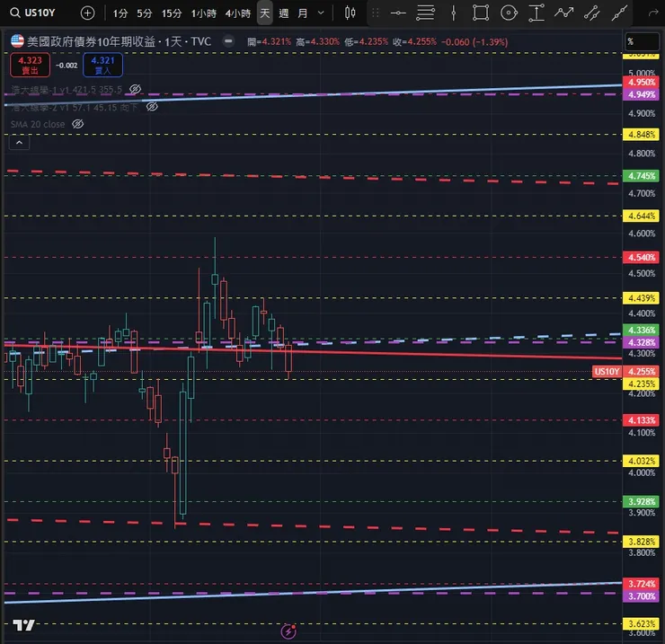This screenshot has height=644, width=665.
Task: Open the candlestick chart type selector
Action: (350, 13)
